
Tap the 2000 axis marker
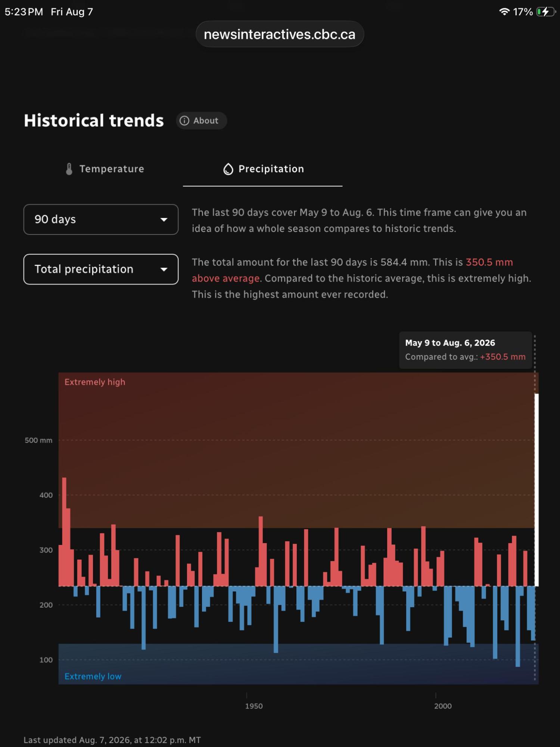(x=443, y=706)
